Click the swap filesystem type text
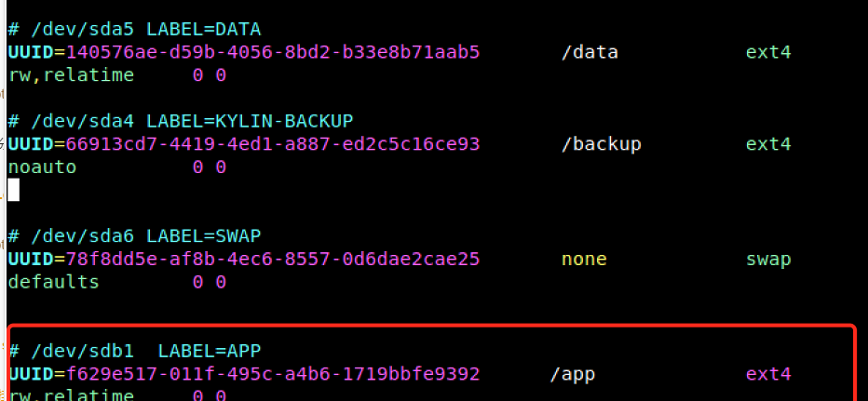The height and width of the screenshot is (401, 868). click(x=767, y=259)
